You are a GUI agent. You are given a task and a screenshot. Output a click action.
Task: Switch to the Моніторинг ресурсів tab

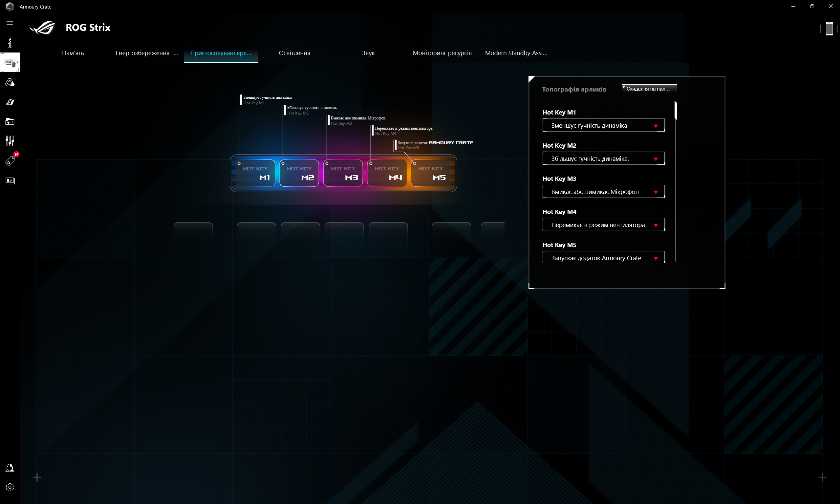point(442,53)
